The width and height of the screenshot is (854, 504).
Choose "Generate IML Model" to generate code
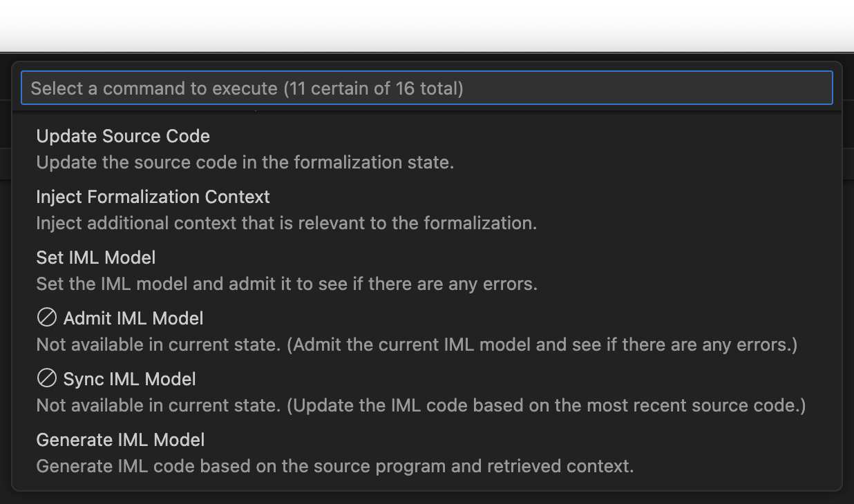point(120,440)
